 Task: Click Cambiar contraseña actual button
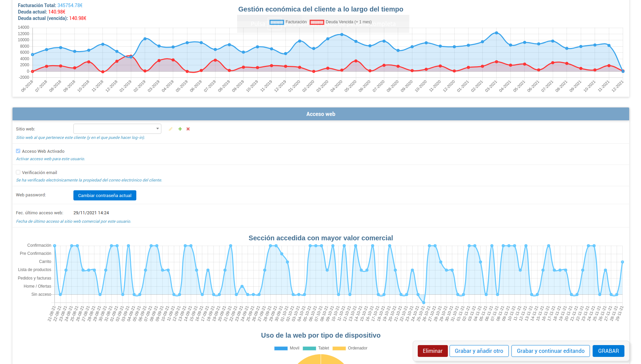[x=105, y=195]
